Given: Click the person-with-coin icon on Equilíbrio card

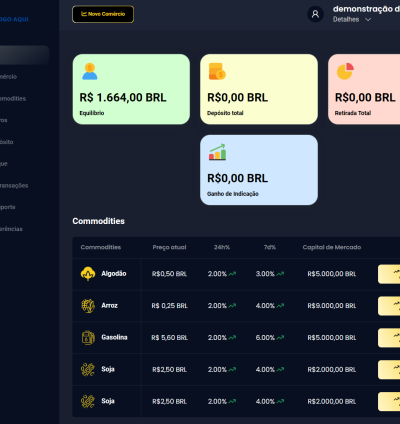Looking at the screenshot, I should (90, 71).
